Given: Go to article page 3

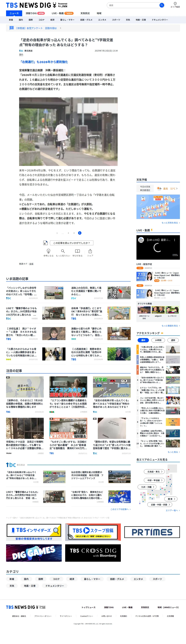Looking at the screenshot, I should point(68,233).
